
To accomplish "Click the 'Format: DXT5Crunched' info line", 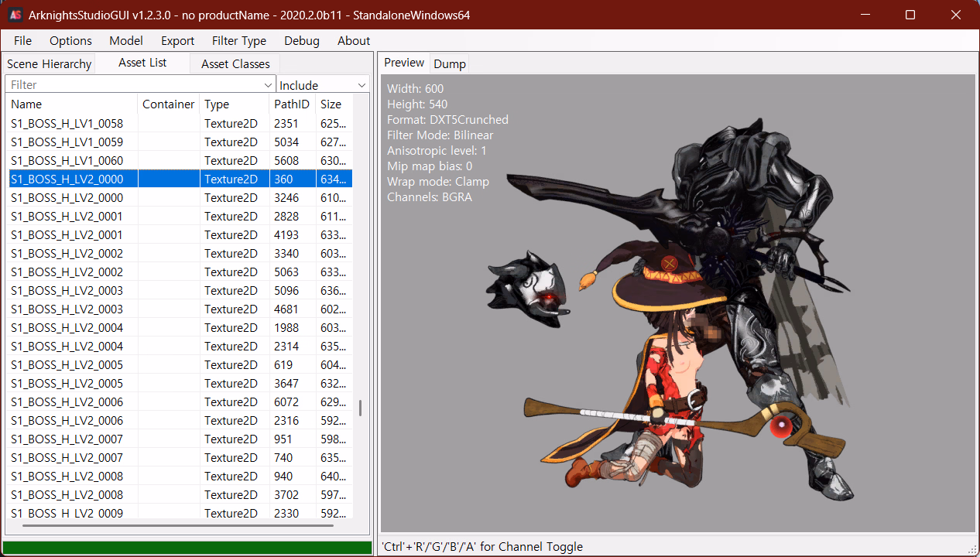I will pos(447,120).
